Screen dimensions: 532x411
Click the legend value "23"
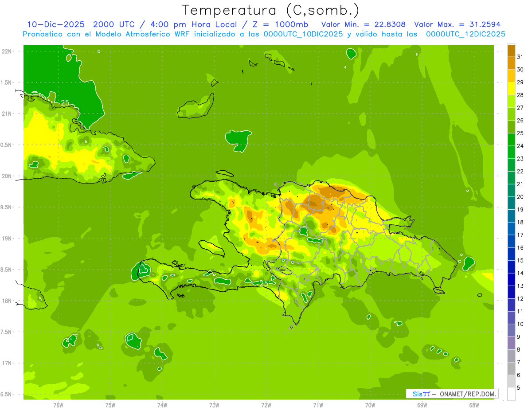click(520, 159)
